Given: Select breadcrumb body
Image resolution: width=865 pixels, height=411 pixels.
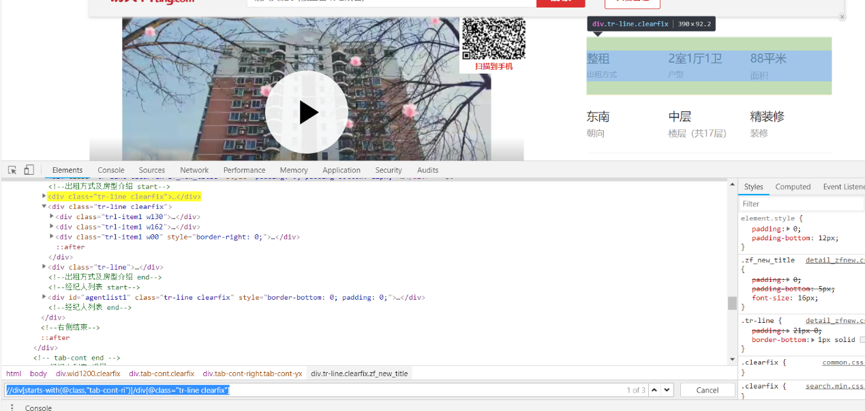Looking at the screenshot, I should click(38, 373).
